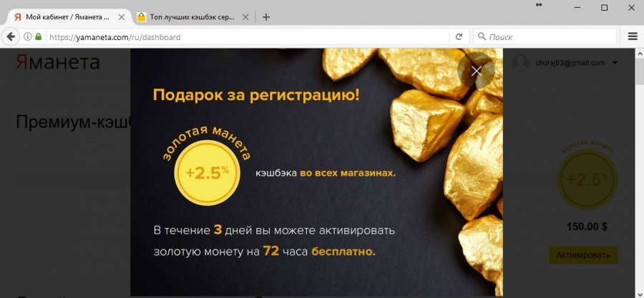View site info via the info icon

pos(27,37)
